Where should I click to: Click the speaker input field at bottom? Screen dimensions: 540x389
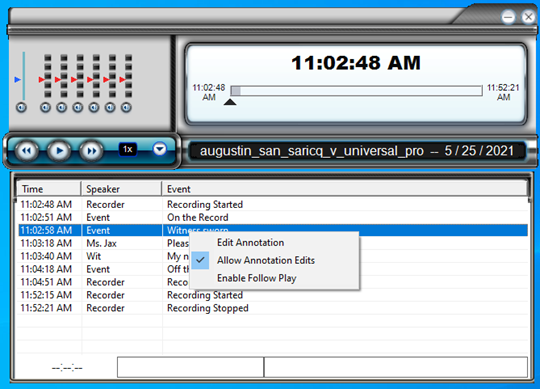190,367
